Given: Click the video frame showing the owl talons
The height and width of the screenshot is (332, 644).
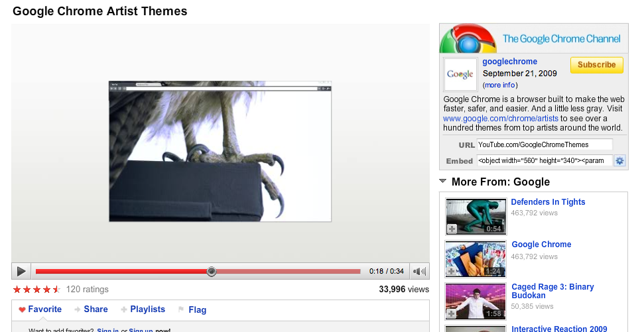Looking at the screenshot, I should coord(220,152).
